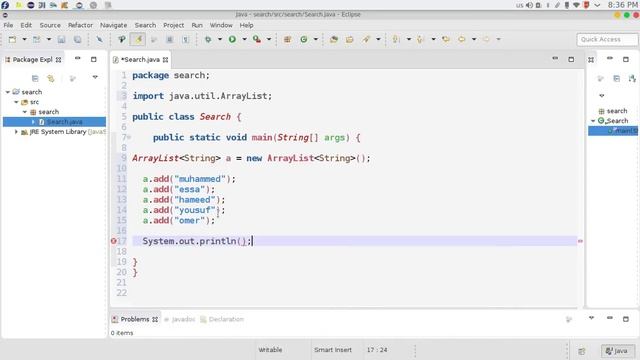Save the current Search.java file

pos(61,39)
